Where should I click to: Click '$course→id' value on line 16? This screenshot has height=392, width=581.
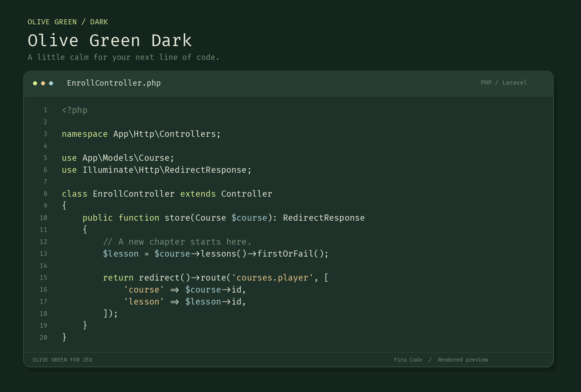[213, 290]
